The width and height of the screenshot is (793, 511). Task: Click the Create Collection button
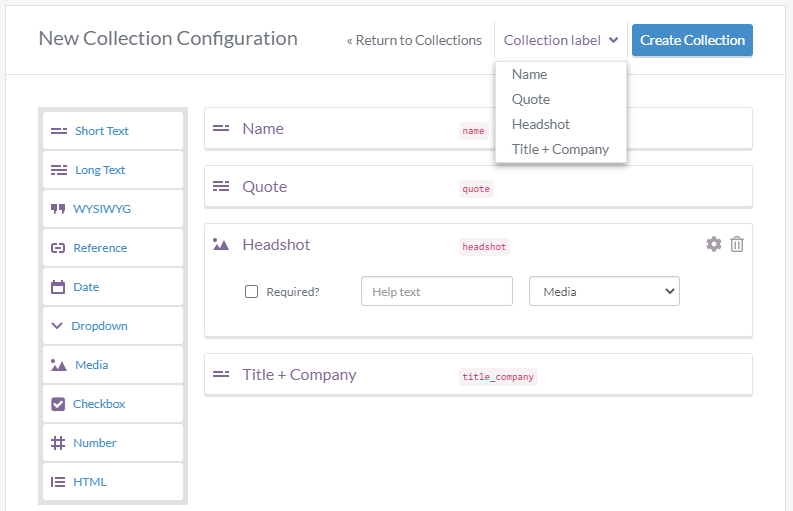[692, 41]
